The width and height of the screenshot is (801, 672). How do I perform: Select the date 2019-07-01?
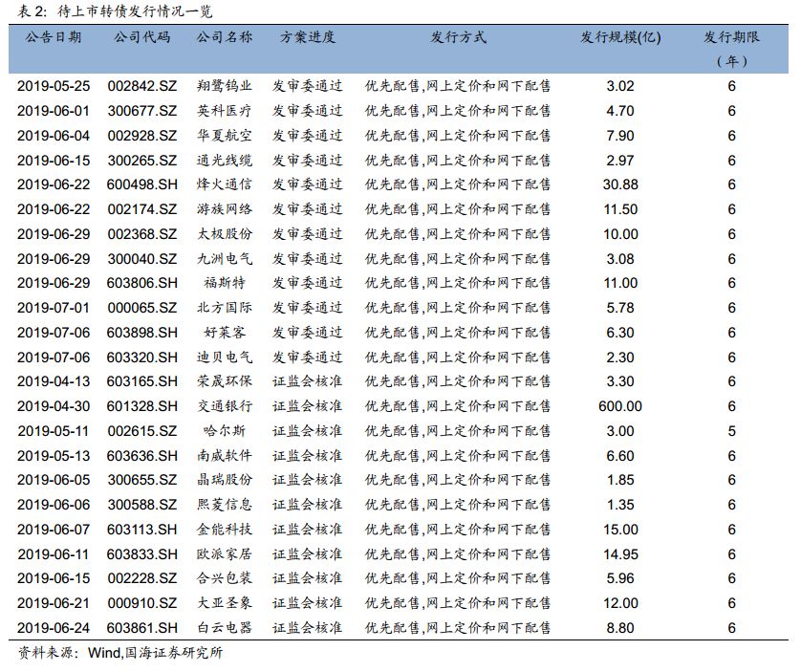(x=54, y=308)
